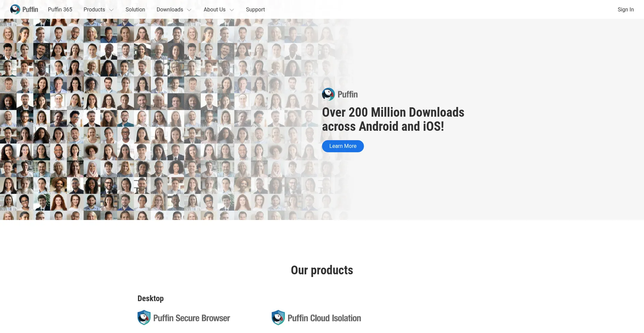This screenshot has width=644, height=333.
Task: Click the Puffin mascot icon above the hero heading
Action: tap(329, 94)
